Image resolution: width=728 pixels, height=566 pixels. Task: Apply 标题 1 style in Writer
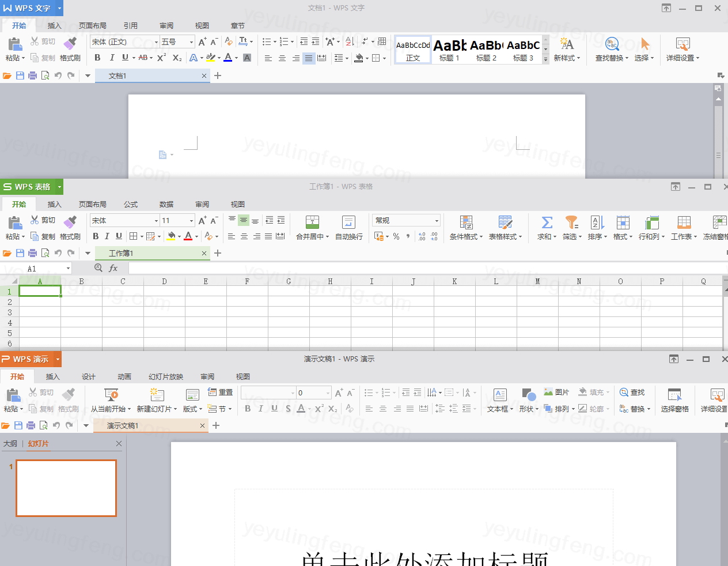point(449,50)
